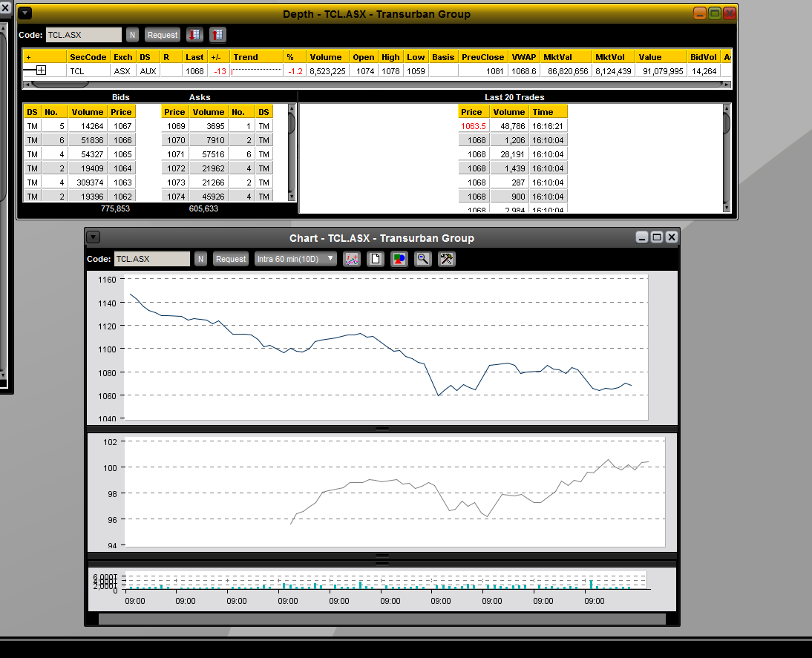Sort by the SecCode column header
Viewport: 812px width, 658px height.
(88, 57)
